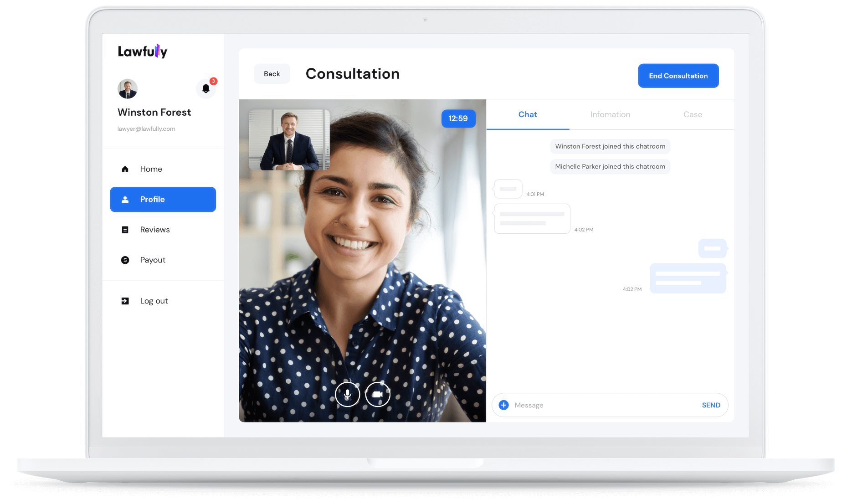The height and width of the screenshot is (504, 842).
Task: Open the Profile menu item
Action: pyautogui.click(x=163, y=200)
